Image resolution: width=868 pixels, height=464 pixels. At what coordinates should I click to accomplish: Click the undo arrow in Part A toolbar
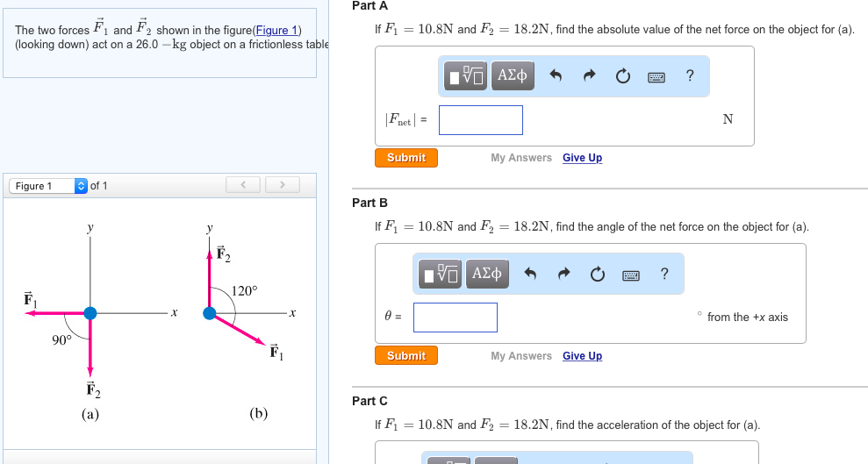point(556,75)
